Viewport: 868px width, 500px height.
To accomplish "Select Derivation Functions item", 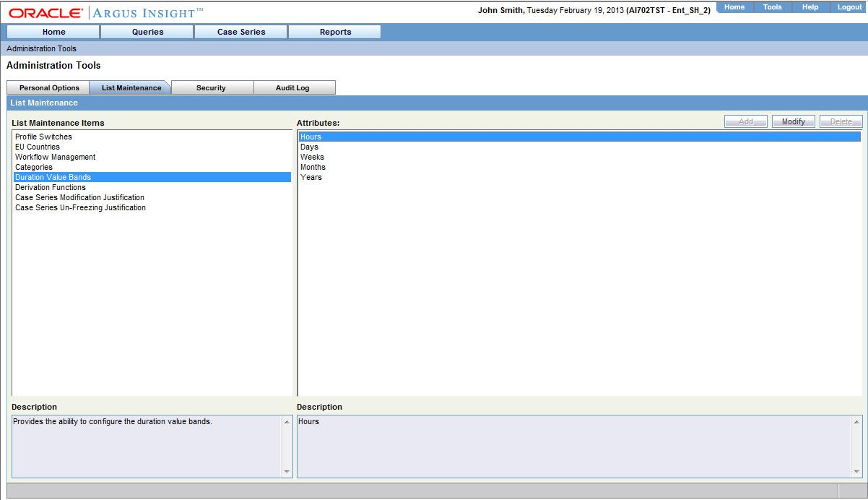I will click(x=152, y=187).
